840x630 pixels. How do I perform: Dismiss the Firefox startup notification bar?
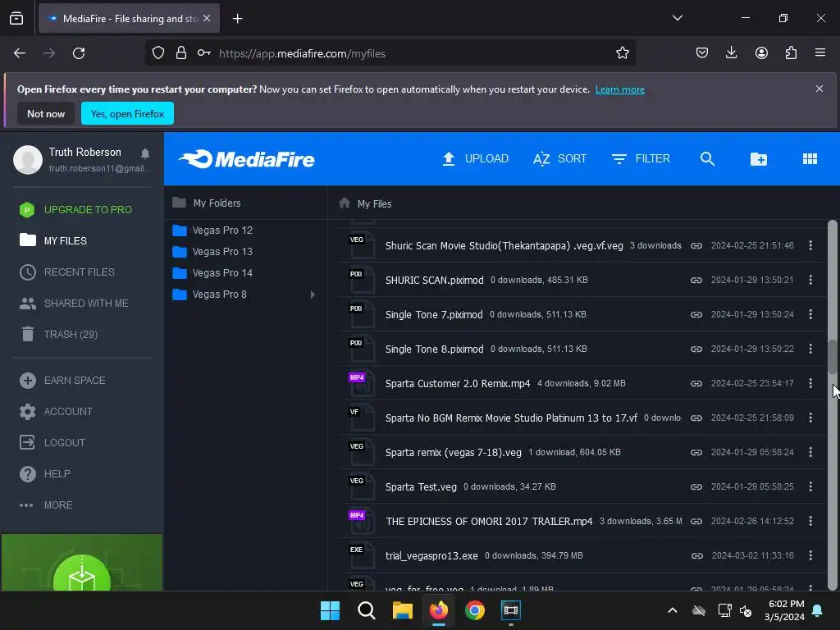[x=819, y=89]
